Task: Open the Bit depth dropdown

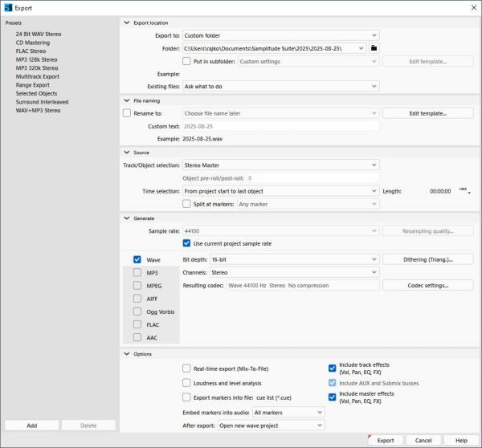Action: coord(295,259)
